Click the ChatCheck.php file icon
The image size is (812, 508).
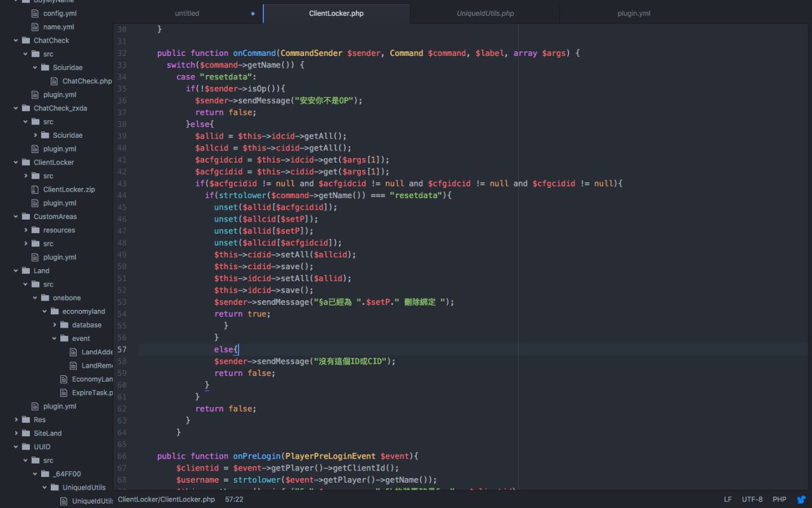pyautogui.click(x=55, y=81)
